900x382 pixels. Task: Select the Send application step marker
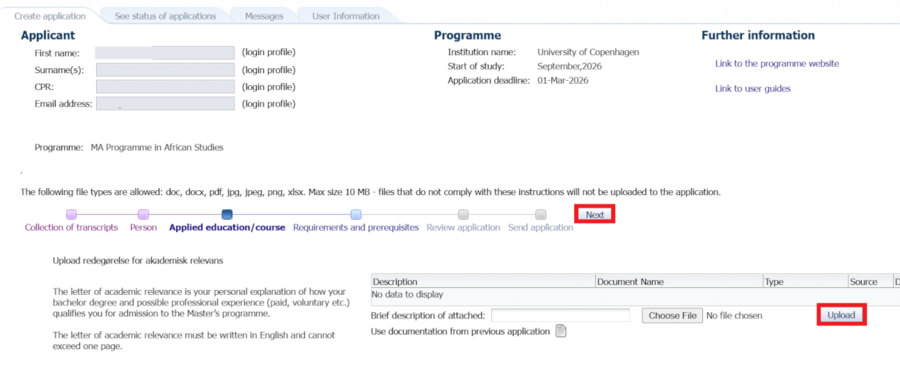point(541,215)
